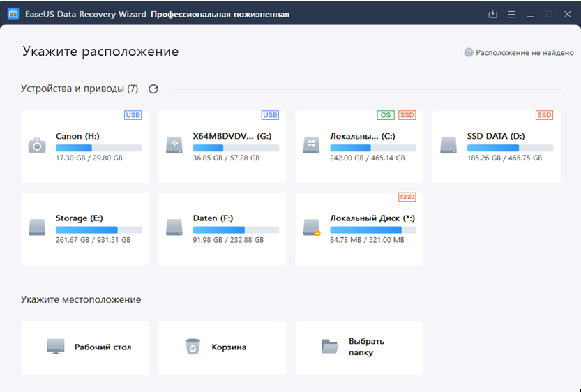Click the usage bar of Daten (F:)
Screen dimensions: 581x392
[x=236, y=229]
